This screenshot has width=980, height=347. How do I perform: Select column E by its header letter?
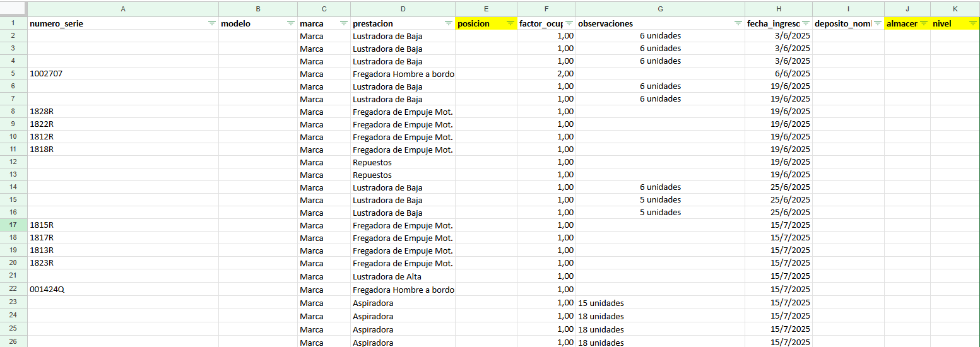[486, 9]
